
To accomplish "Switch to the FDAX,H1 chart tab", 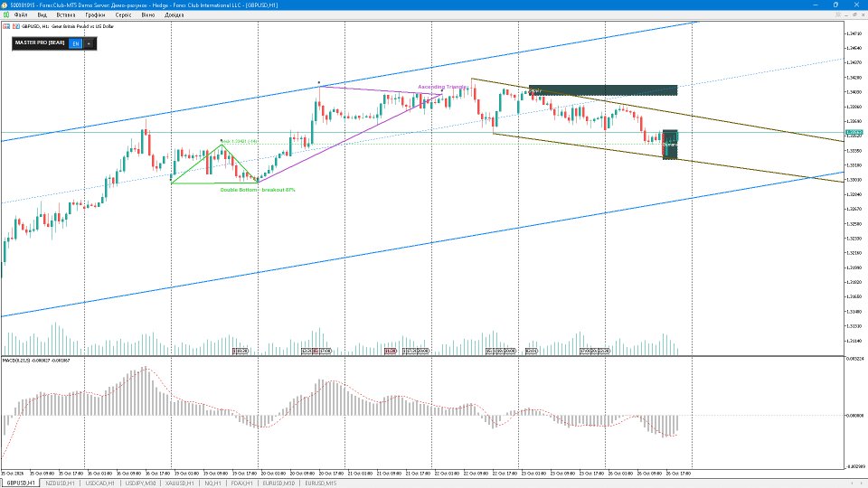I will [x=242, y=483].
